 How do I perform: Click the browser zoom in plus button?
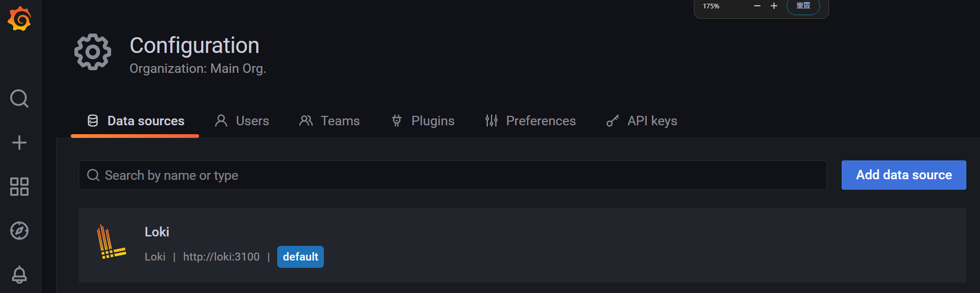click(774, 6)
